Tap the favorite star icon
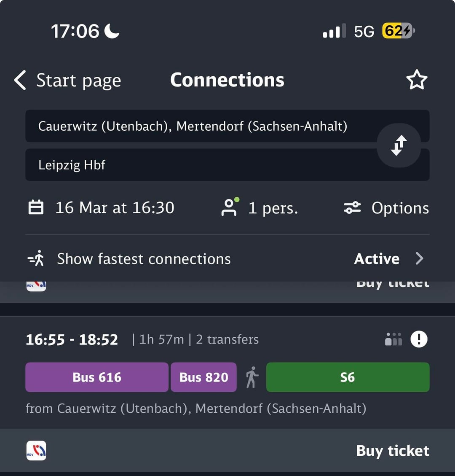Image resolution: width=455 pixels, height=476 pixels. tap(417, 80)
